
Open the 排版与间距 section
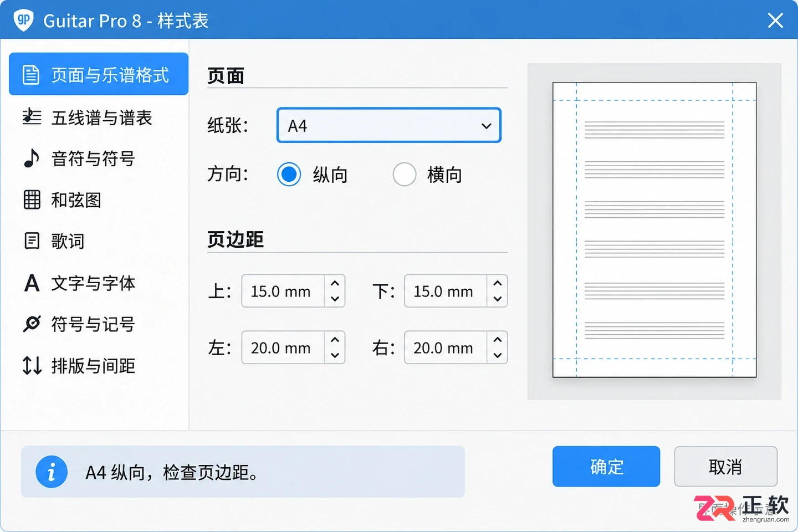tap(99, 365)
